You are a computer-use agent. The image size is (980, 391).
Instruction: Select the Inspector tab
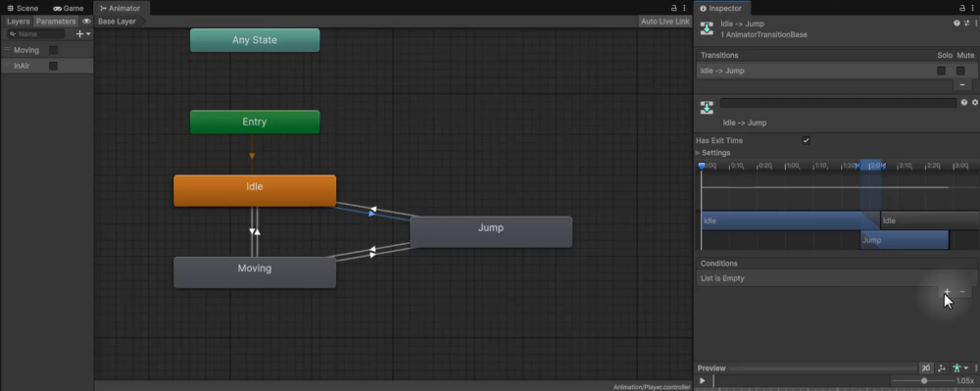tap(721, 8)
